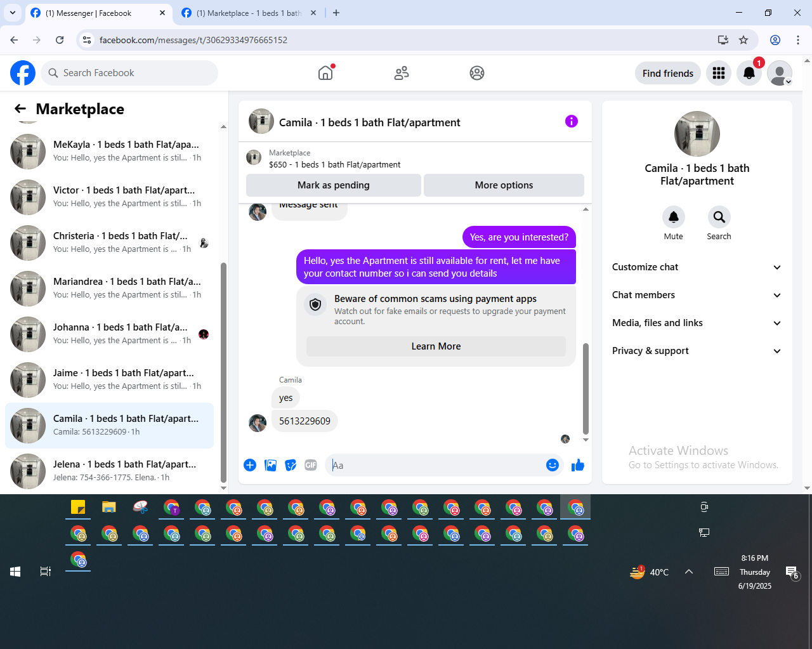Reload the page
The width and height of the screenshot is (812, 649).
click(60, 40)
